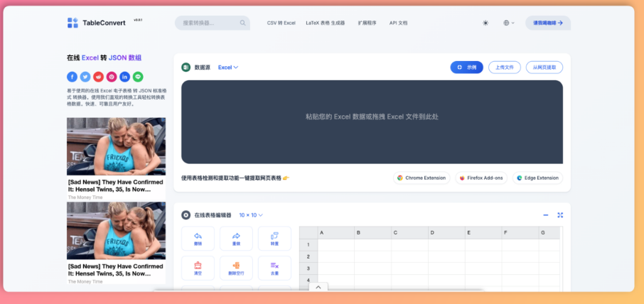
Task: Share the page on Line
Action: tap(138, 77)
